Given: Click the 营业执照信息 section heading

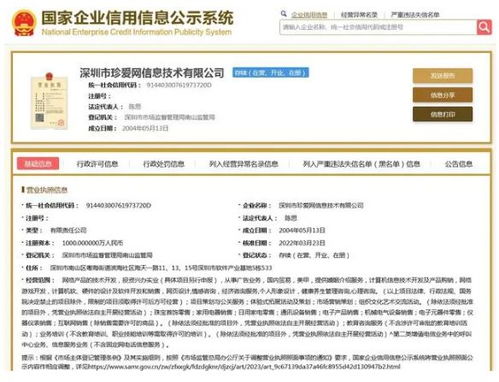Looking at the screenshot, I should tap(47, 190).
